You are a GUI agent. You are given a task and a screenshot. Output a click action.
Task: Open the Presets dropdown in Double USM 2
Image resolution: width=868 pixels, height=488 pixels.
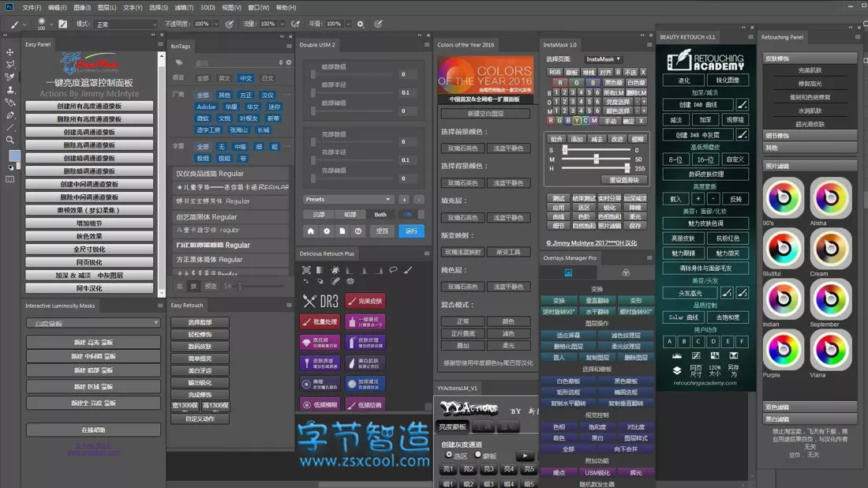point(348,200)
